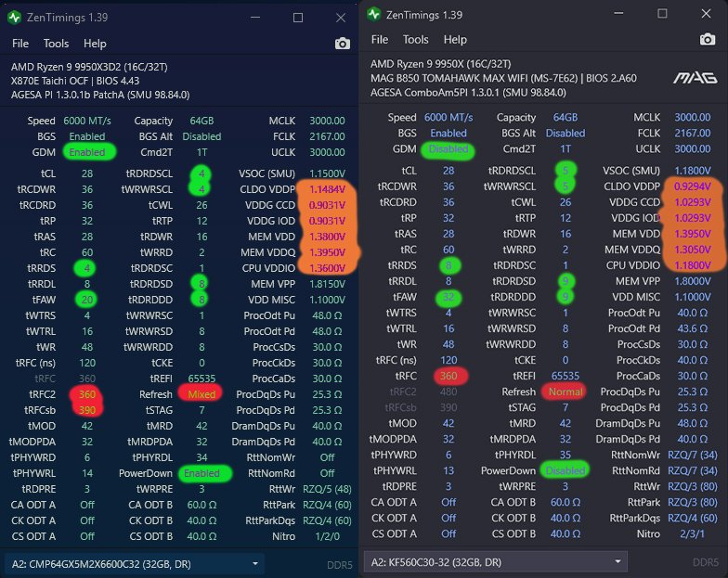Click GDM 'Enabled' value in left window
Viewport: 728px width, 578px height.
tap(87, 152)
